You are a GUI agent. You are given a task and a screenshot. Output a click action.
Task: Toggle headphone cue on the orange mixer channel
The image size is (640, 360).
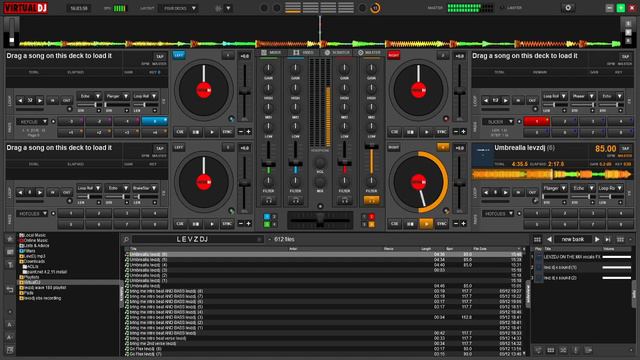371,200
